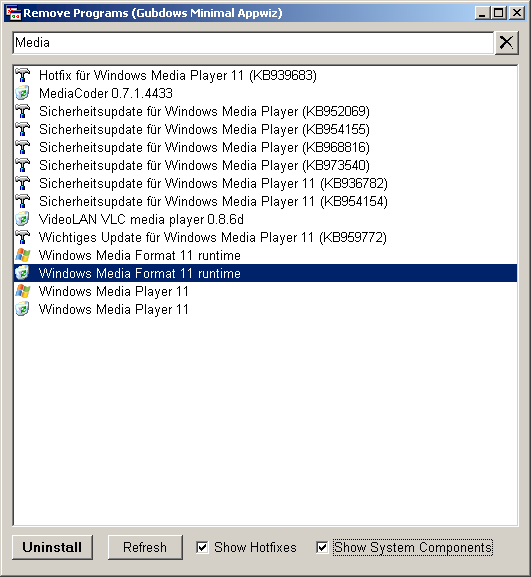Clear the search filter with the X button
This screenshot has height=577, width=531.
[x=506, y=43]
